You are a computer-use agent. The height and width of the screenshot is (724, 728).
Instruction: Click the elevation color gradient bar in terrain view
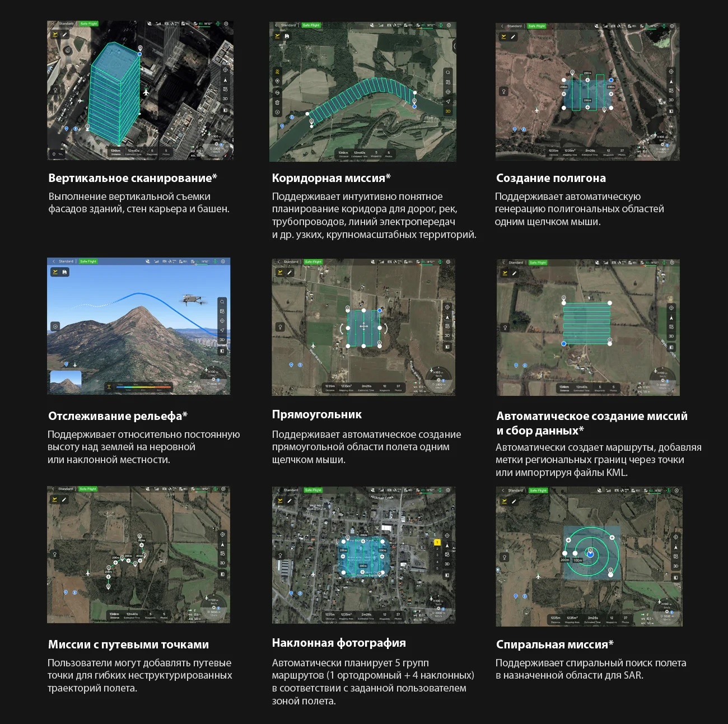coord(143,386)
